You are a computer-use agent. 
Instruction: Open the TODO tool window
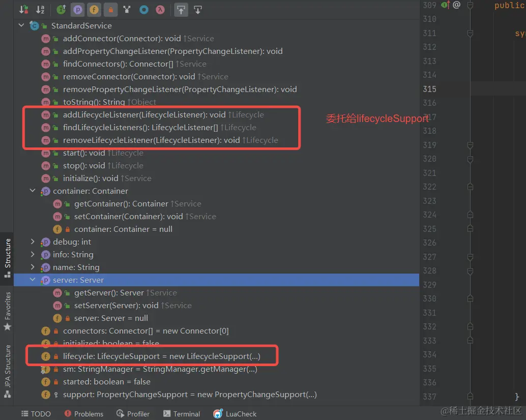coord(36,414)
